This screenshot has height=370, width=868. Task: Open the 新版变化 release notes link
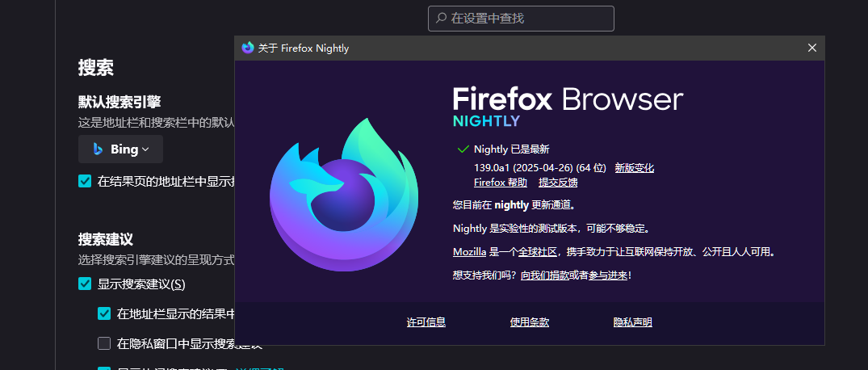coord(635,168)
